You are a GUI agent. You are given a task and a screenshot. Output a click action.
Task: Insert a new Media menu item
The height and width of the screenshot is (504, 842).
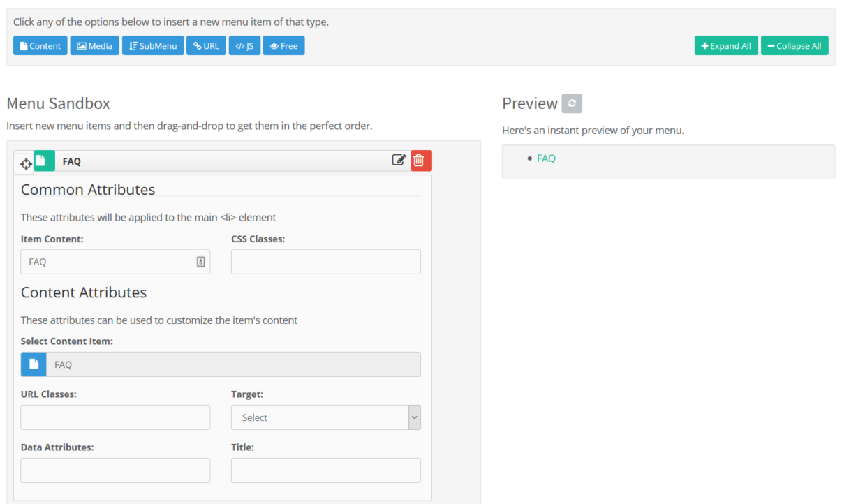click(95, 46)
